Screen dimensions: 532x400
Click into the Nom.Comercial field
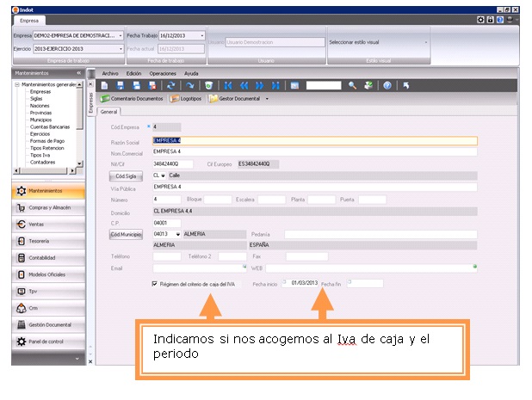[x=313, y=151]
